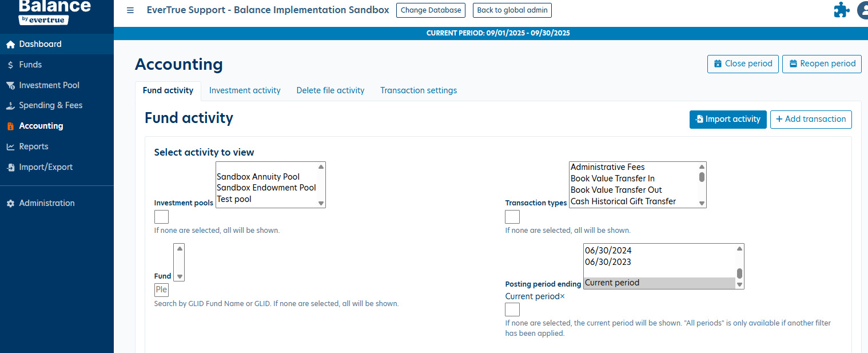
Task: Click the Reports chart icon
Action: pyautogui.click(x=10, y=147)
